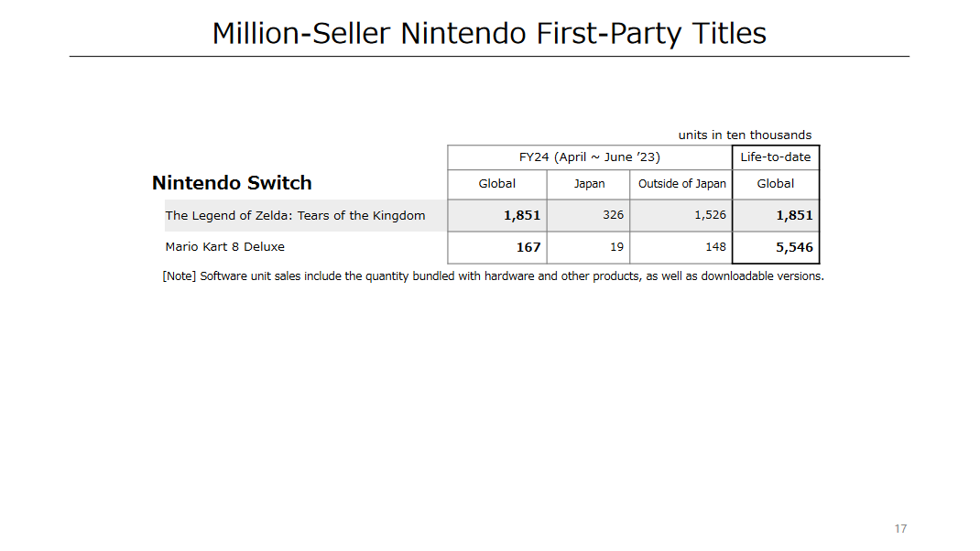Click the 'FY24 (April ~ June '23)' header cell

pos(589,157)
